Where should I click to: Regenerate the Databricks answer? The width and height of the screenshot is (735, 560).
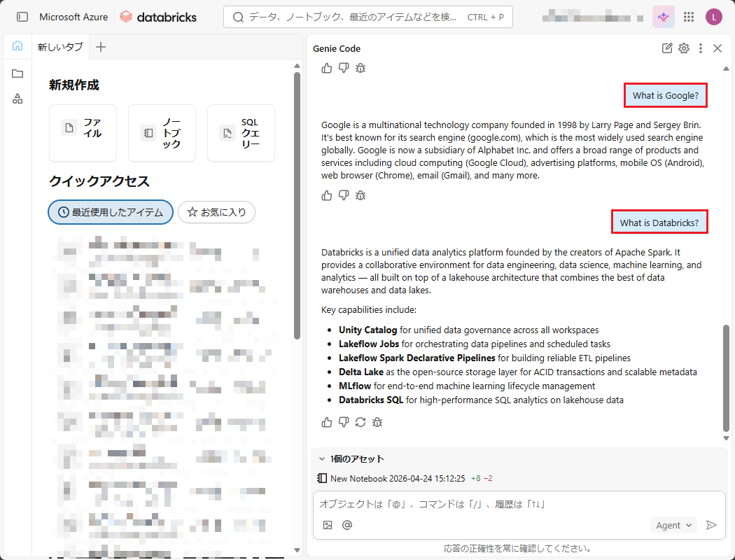360,422
